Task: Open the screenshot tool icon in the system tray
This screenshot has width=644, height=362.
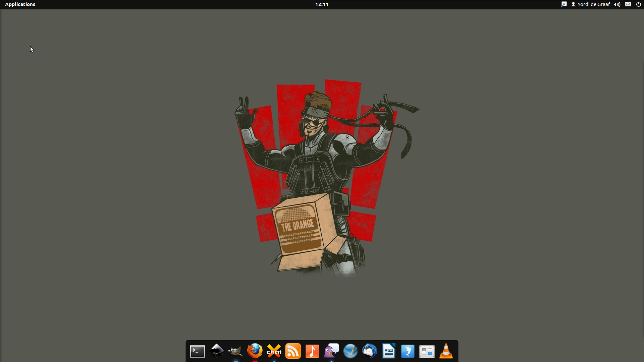Action: coord(564,4)
